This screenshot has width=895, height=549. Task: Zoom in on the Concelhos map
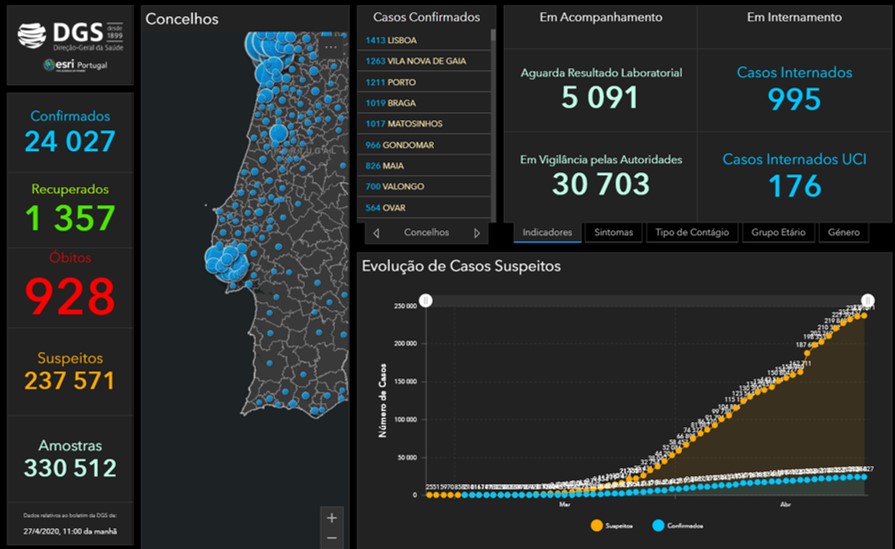click(332, 517)
